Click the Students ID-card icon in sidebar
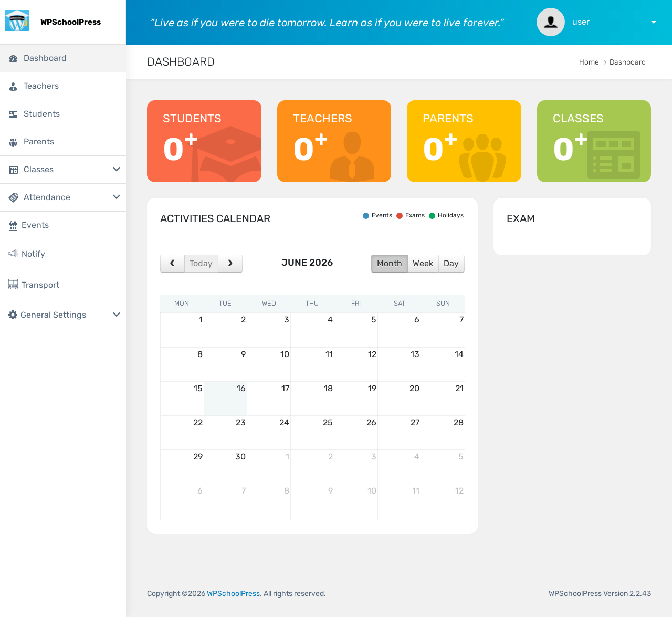Viewport: 672px width, 617px height. [13, 114]
